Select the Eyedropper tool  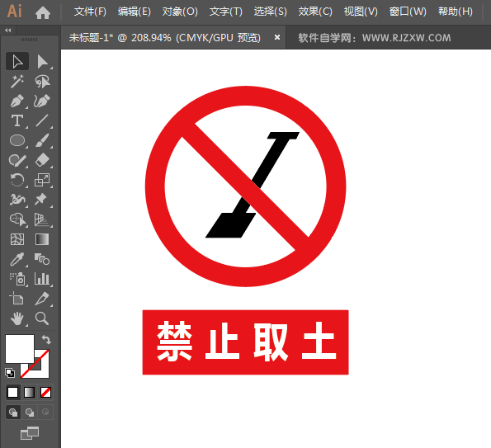coord(17,259)
